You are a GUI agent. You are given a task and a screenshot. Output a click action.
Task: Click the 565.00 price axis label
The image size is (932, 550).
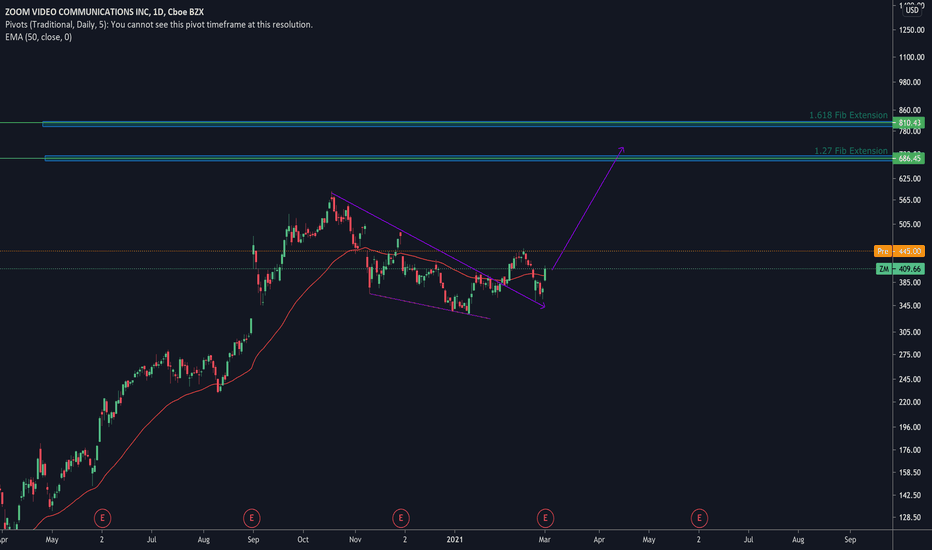click(x=912, y=200)
